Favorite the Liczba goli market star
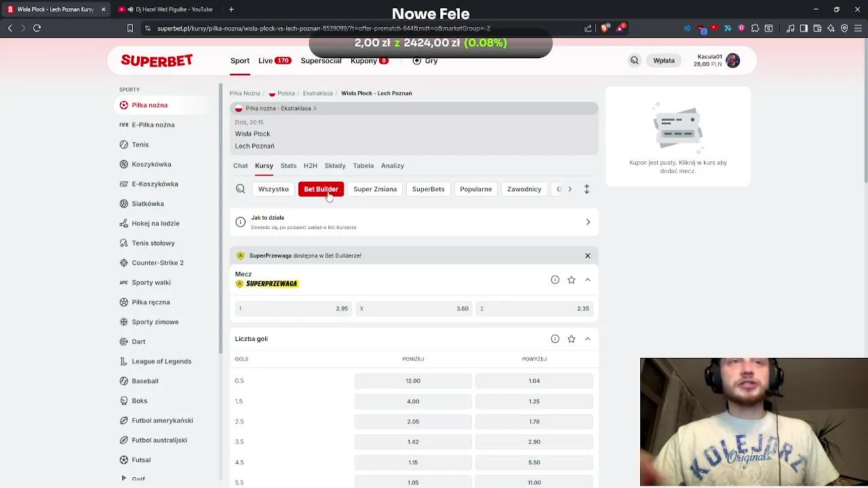Screen dimensions: 868x488 [x=571, y=339]
